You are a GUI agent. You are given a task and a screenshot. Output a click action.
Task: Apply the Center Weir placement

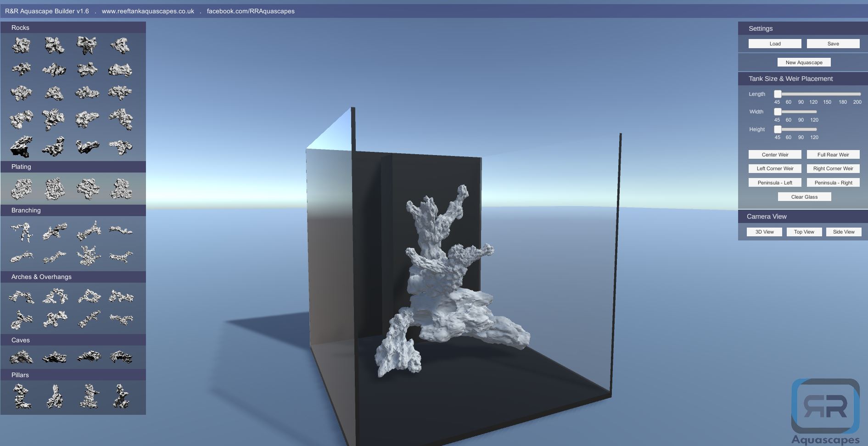coord(775,155)
